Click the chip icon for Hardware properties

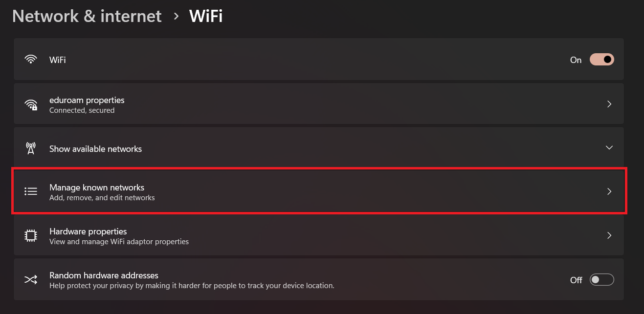point(31,235)
